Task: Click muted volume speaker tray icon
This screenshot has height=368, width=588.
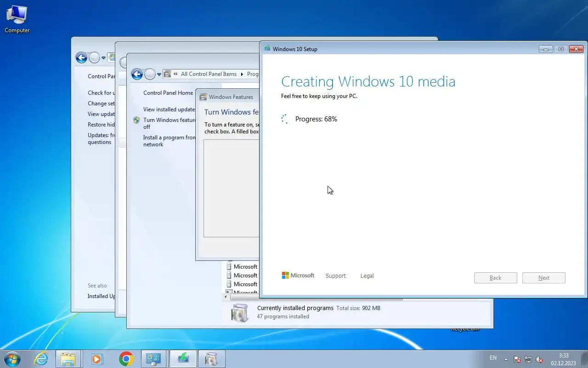Action: [x=540, y=359]
